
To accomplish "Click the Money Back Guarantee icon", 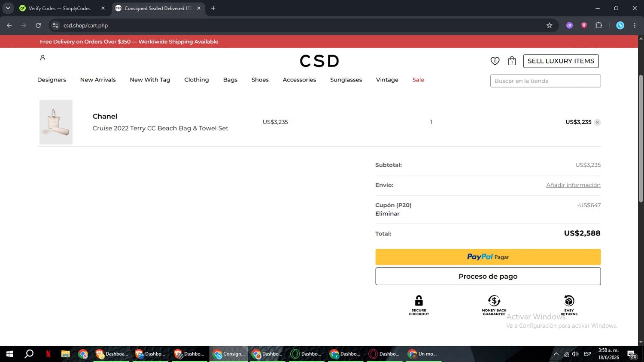I will (x=494, y=300).
